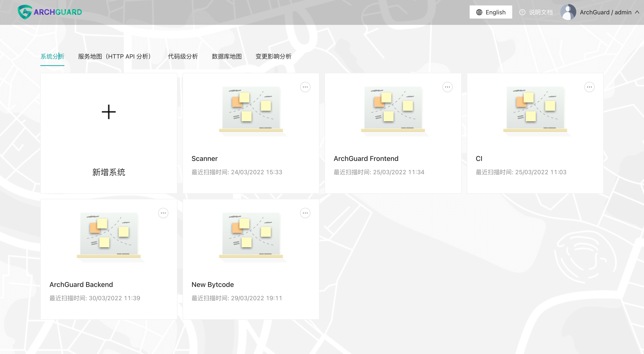Click the 说明文档 documentation link
Image resolution: width=644 pixels, height=354 pixels.
(541, 12)
